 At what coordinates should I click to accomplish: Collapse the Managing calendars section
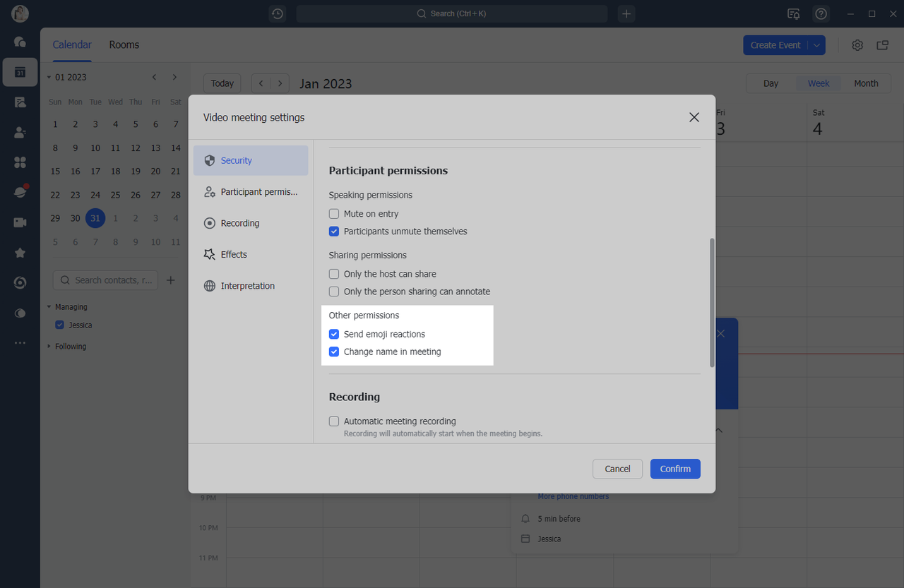coord(49,307)
